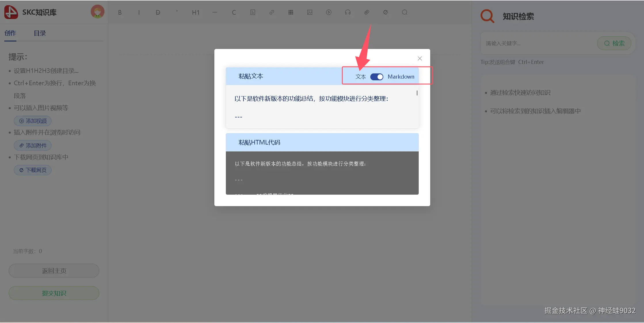Insert audio with the headphones icon
The width and height of the screenshot is (644, 323).
pos(348,12)
